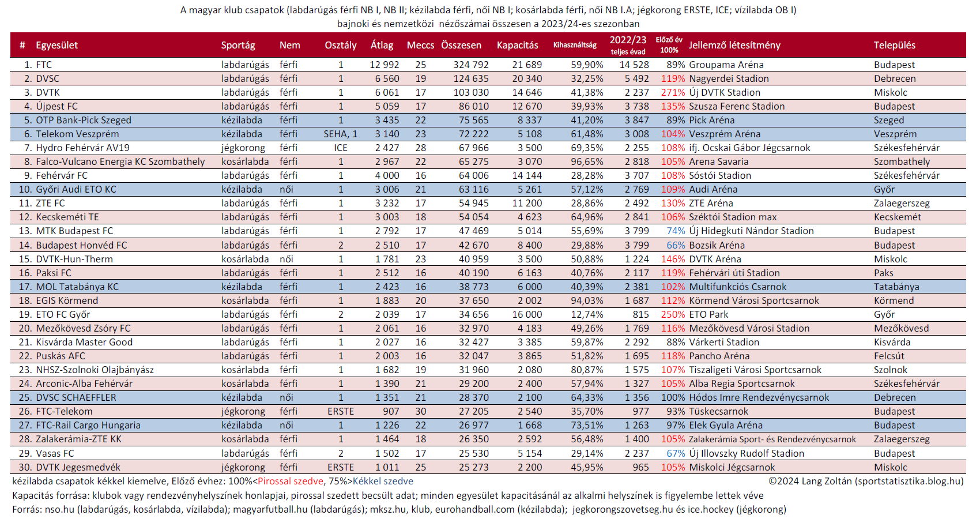
Task: Click the Újpest FC club name
Action: (56, 106)
